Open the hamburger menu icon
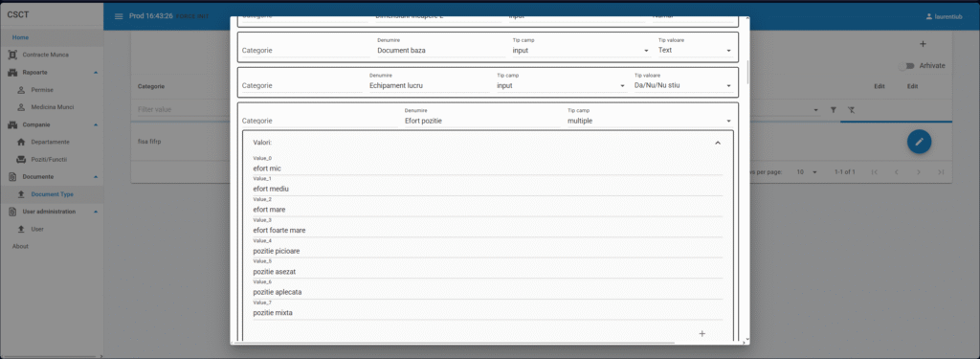 (x=119, y=16)
